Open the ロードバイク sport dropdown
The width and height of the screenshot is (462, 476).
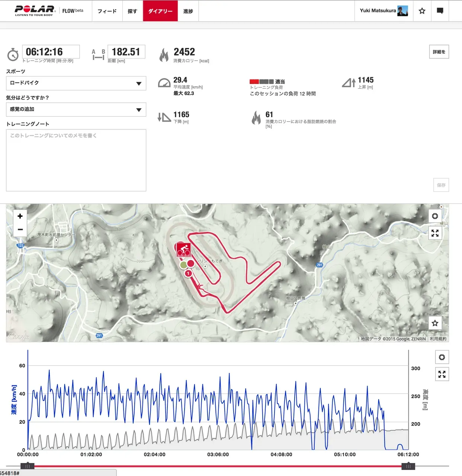click(x=76, y=83)
